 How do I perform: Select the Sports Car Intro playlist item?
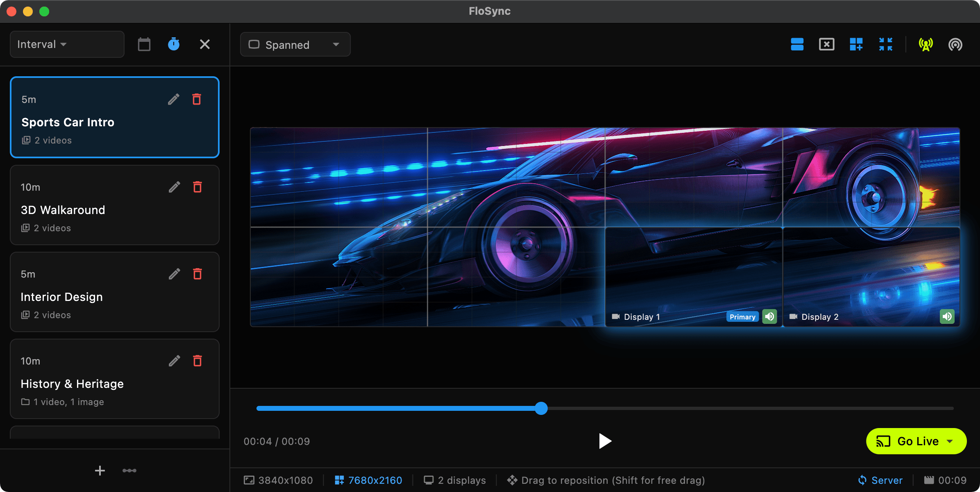[114, 118]
